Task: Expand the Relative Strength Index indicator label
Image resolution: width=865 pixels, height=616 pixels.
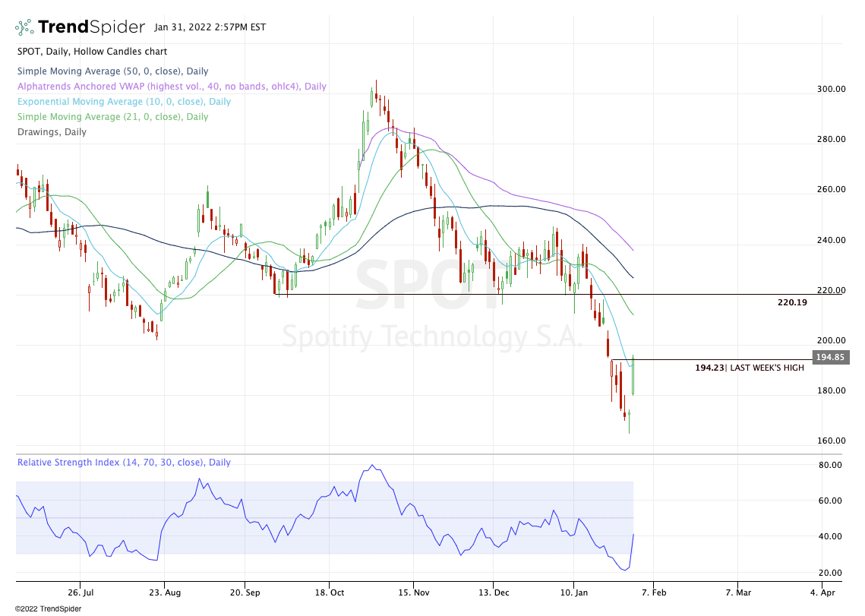Action: pos(124,463)
